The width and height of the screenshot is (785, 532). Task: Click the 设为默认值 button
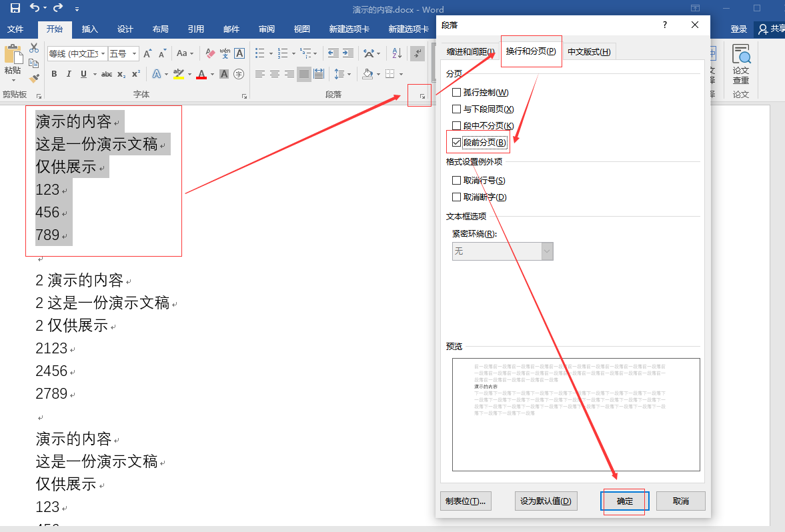click(546, 501)
